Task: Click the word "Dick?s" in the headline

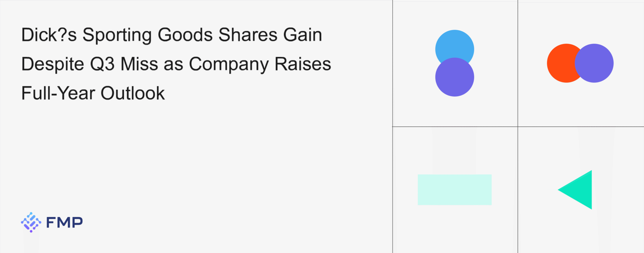Action: point(49,35)
